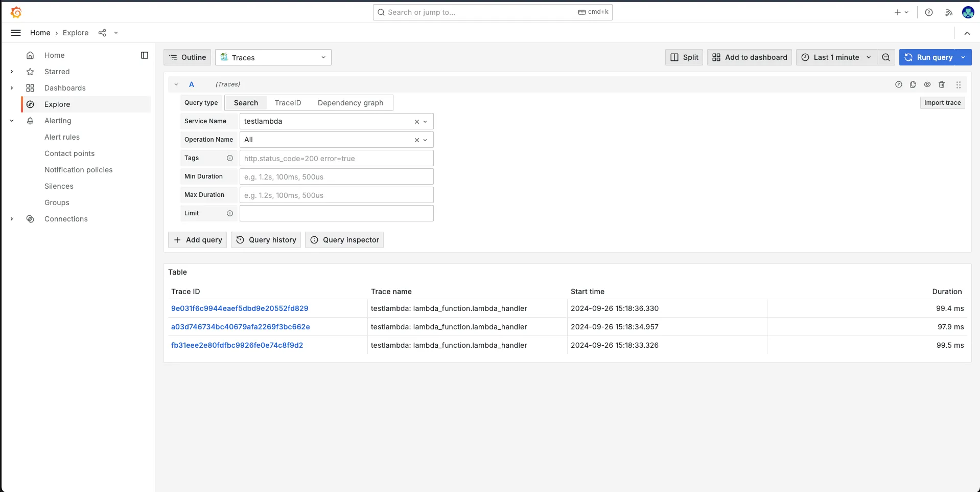Click the Import trace button
Image resolution: width=980 pixels, height=492 pixels.
[x=942, y=103]
